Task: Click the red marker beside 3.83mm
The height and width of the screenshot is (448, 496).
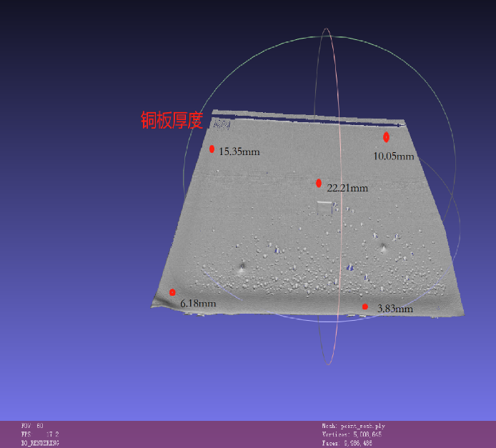Action: [364, 307]
